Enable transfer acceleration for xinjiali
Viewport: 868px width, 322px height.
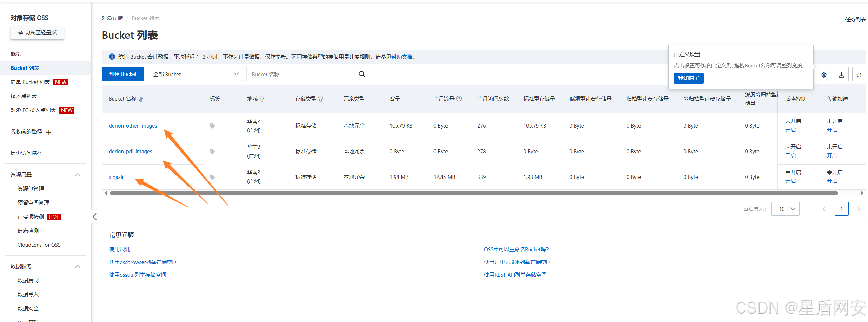(832, 181)
